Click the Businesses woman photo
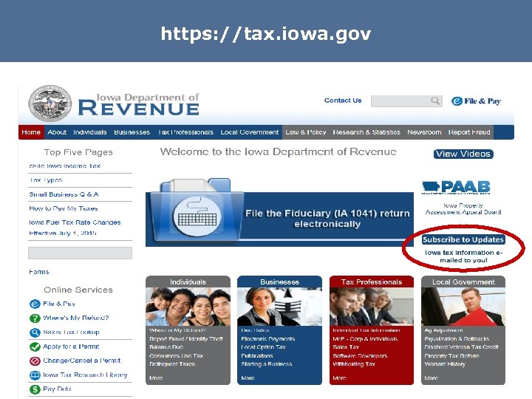This screenshot has height=399, width=532. [x=279, y=307]
